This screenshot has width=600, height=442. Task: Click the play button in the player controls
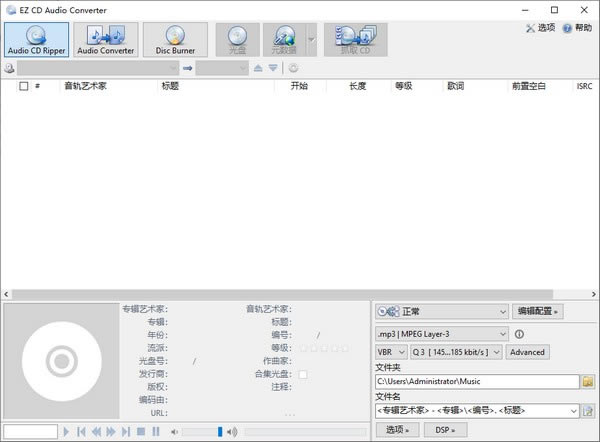coord(67,432)
